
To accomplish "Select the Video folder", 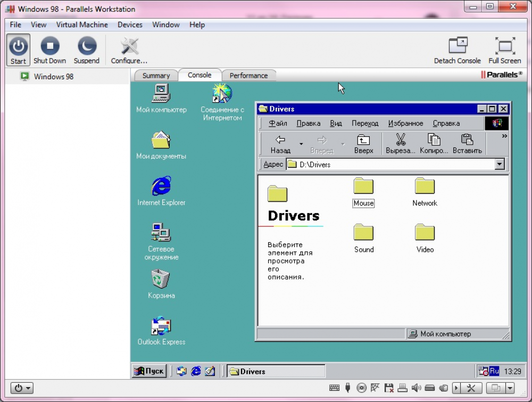I will coord(425,239).
